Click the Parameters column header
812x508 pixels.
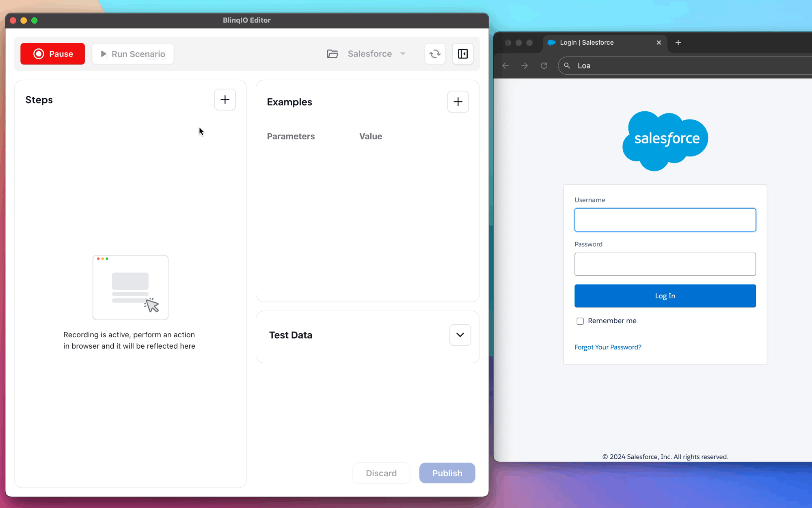291,136
